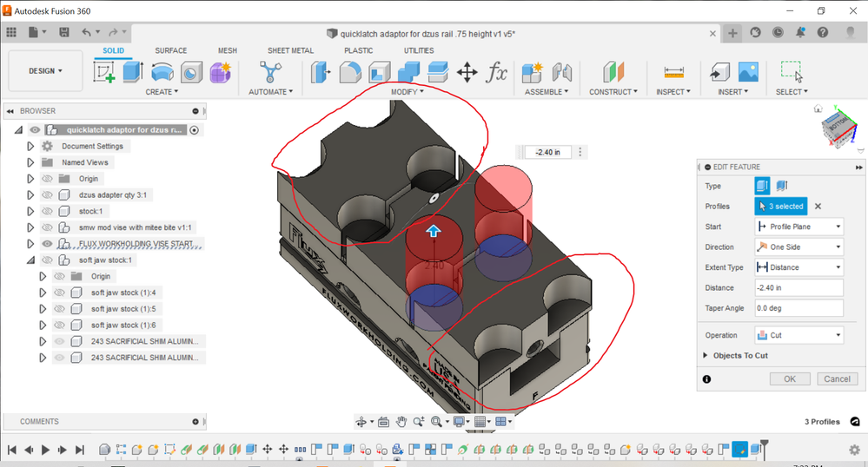
Task: Open the Data Panel grid icon
Action: pos(11,32)
